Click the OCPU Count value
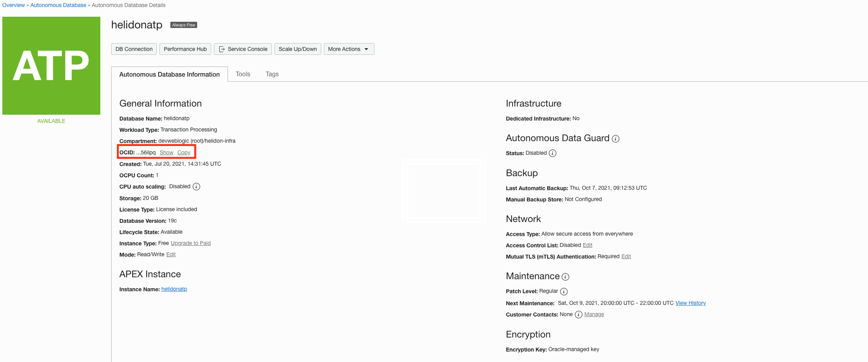The width and height of the screenshot is (868, 362). coord(157,175)
